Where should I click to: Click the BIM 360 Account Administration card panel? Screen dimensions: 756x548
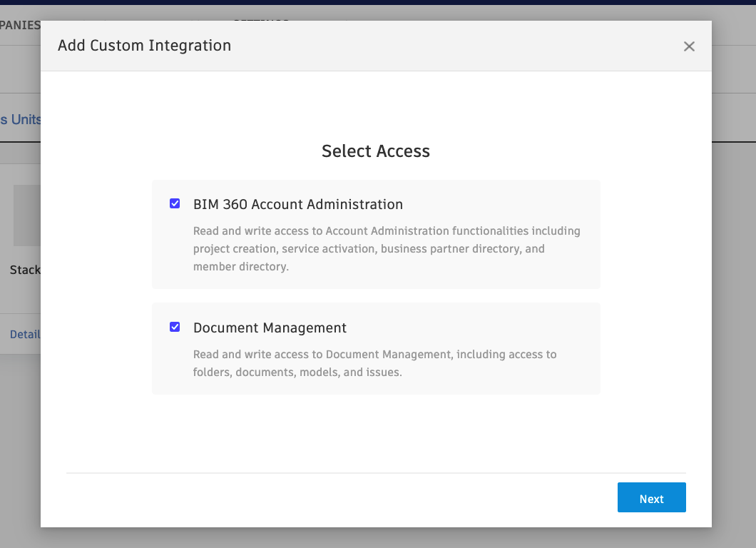[x=376, y=234]
